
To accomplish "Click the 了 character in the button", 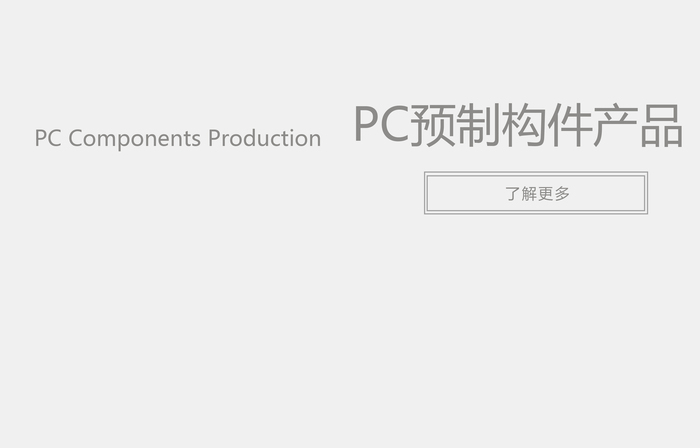I will pyautogui.click(x=512, y=194).
